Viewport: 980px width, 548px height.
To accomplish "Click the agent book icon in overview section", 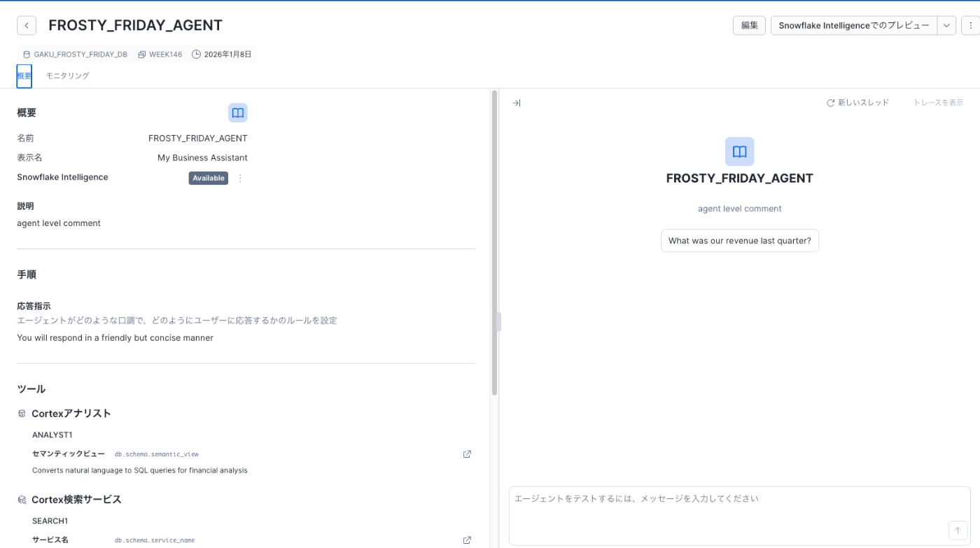I will (x=238, y=113).
